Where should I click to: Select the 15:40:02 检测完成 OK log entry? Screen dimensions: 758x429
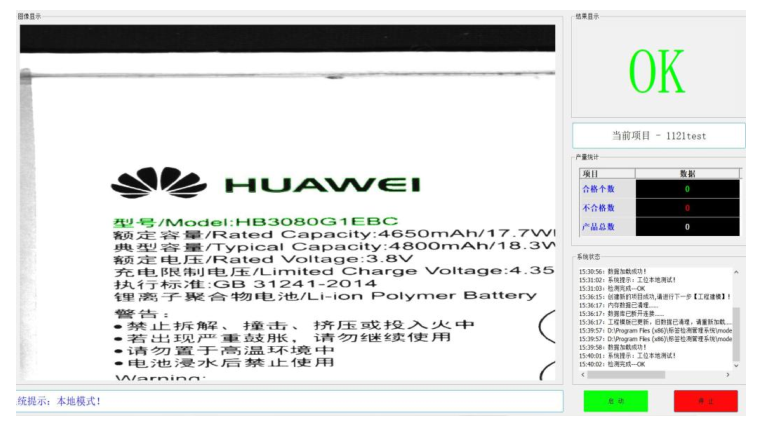point(612,364)
